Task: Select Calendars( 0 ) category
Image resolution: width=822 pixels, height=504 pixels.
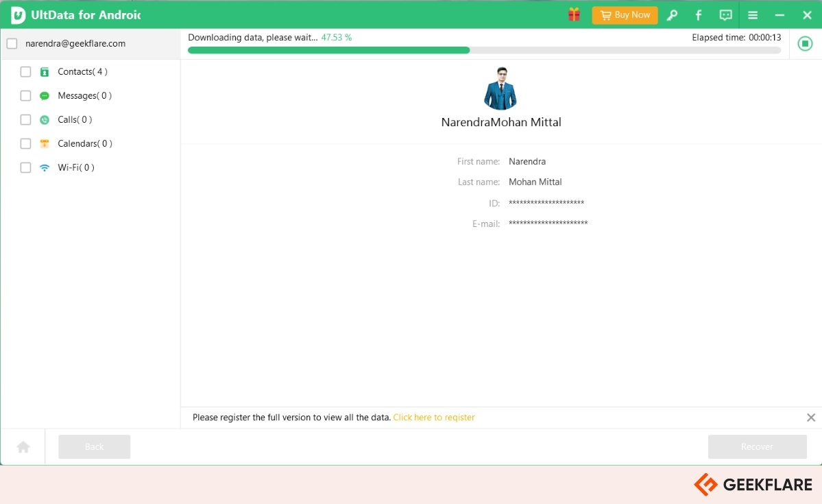Action: (x=85, y=144)
